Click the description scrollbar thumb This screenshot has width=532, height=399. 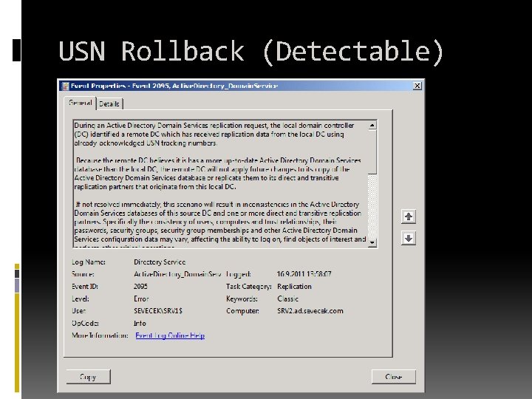pyautogui.click(x=372, y=151)
